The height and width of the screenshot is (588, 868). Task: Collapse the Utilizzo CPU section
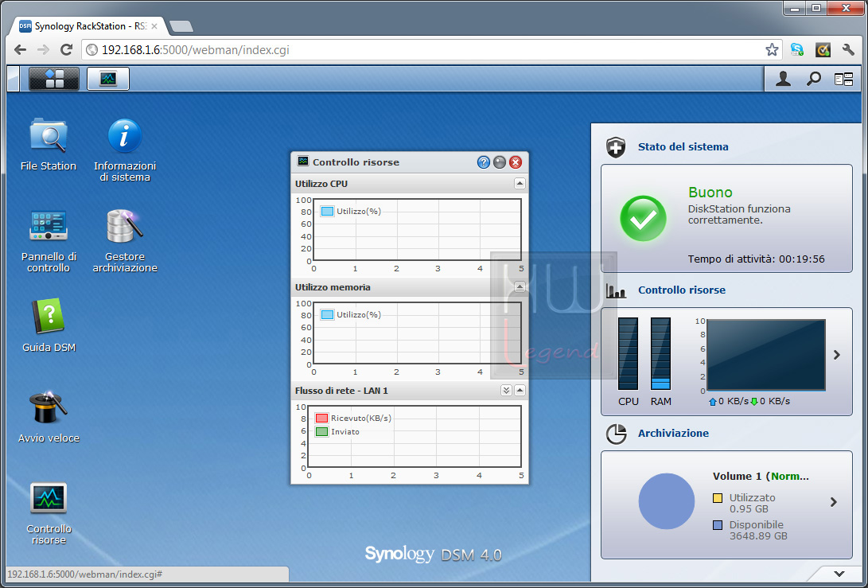click(x=520, y=183)
